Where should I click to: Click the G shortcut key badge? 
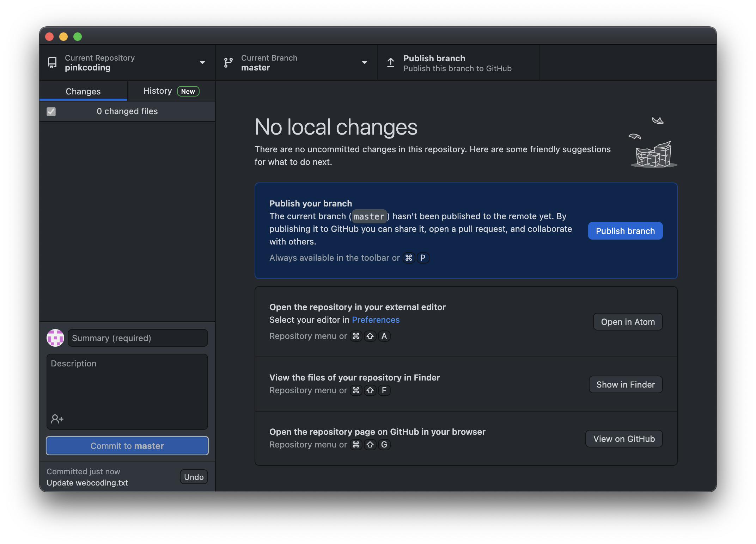[384, 445]
